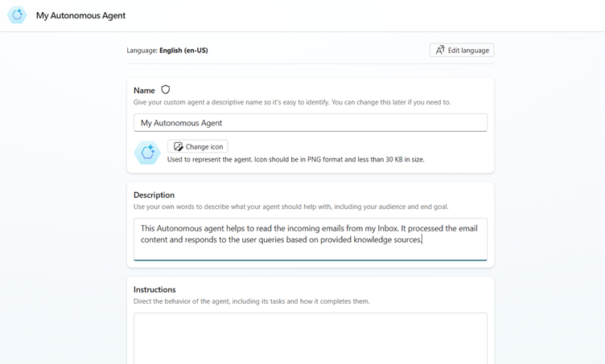605x364 pixels.
Task: Click the English (en-US) language value
Action: click(x=183, y=51)
